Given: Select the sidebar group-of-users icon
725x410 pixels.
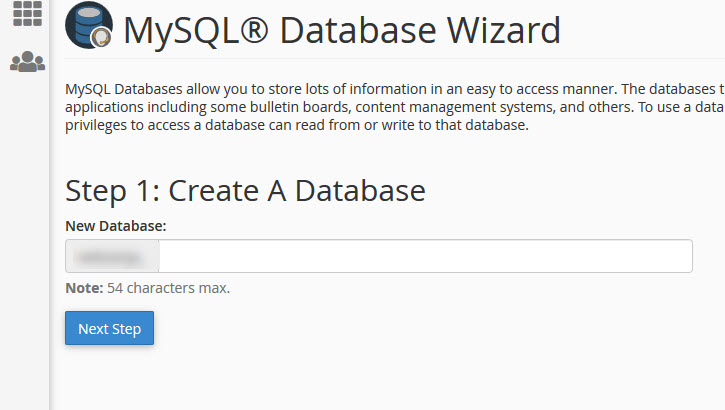Looking at the screenshot, I should pyautogui.click(x=27, y=61).
